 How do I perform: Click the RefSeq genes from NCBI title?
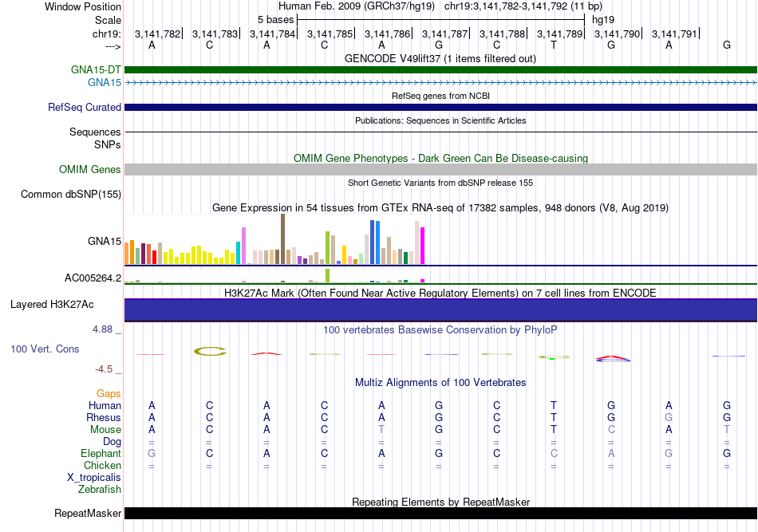[440, 97]
